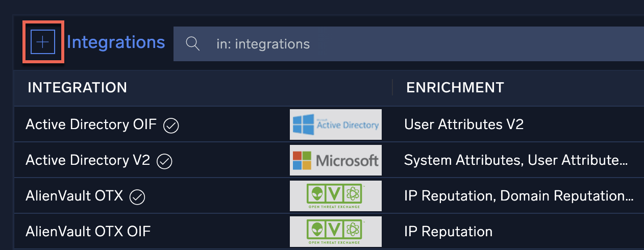Click the Microsoft logo thumbnail
Viewport: 644px width, 250px height.
336,160
